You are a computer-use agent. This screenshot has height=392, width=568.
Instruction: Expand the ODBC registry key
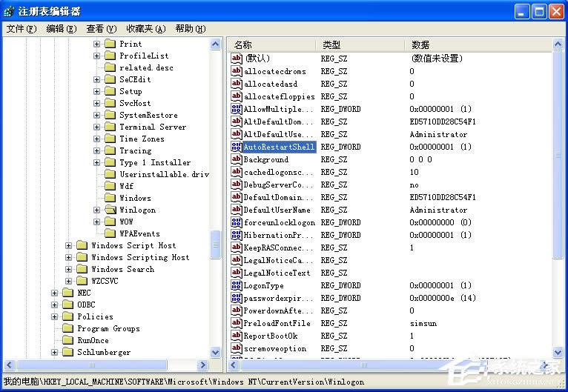point(54,305)
